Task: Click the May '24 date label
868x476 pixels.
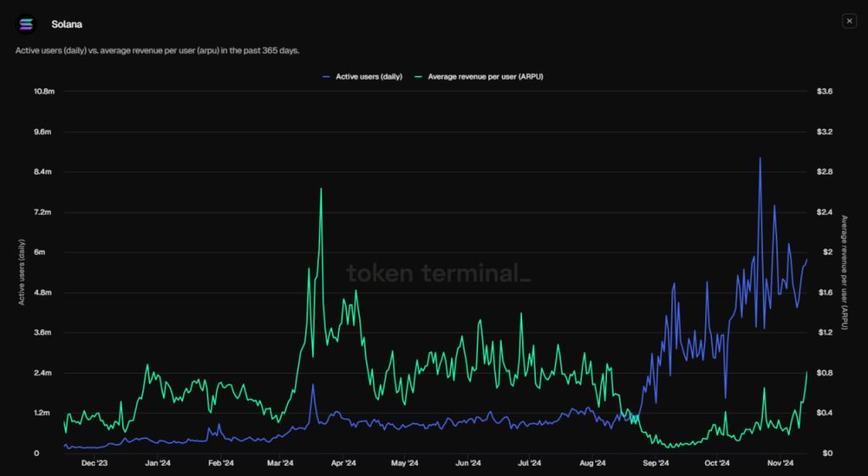Action: tap(405, 463)
